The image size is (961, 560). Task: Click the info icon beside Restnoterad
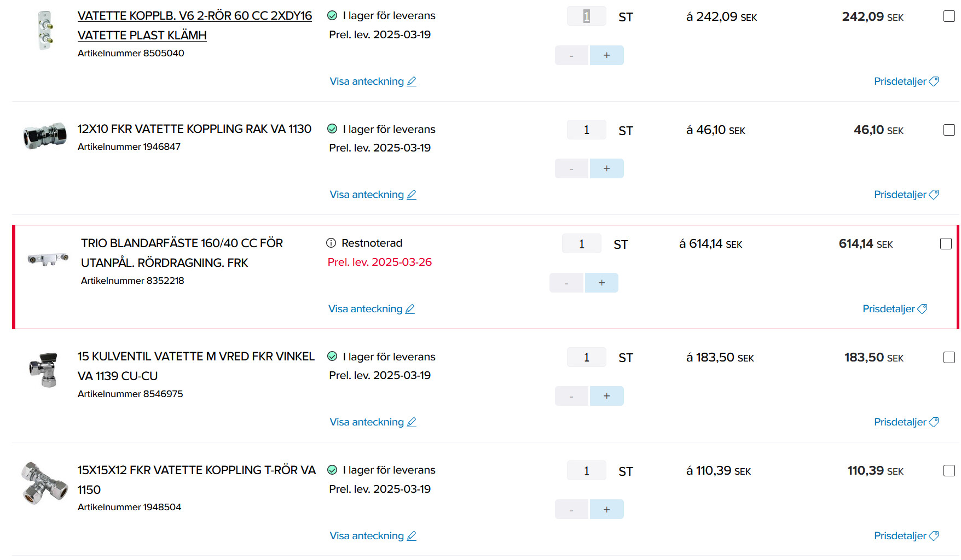pyautogui.click(x=331, y=243)
